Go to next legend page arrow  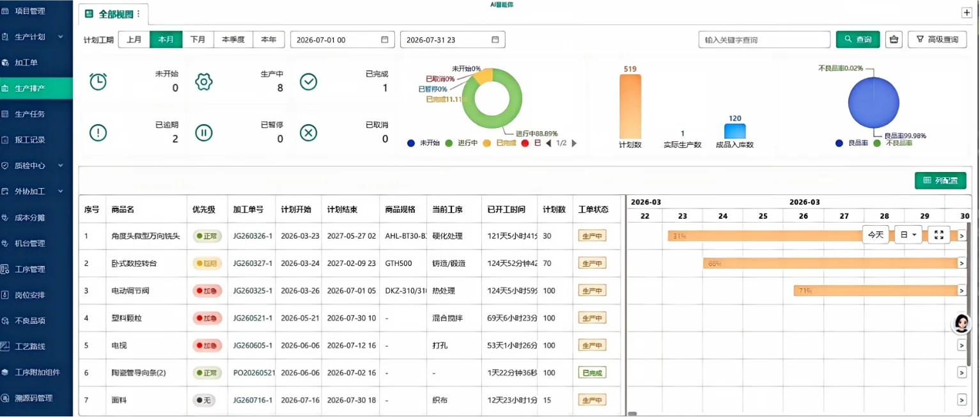573,143
